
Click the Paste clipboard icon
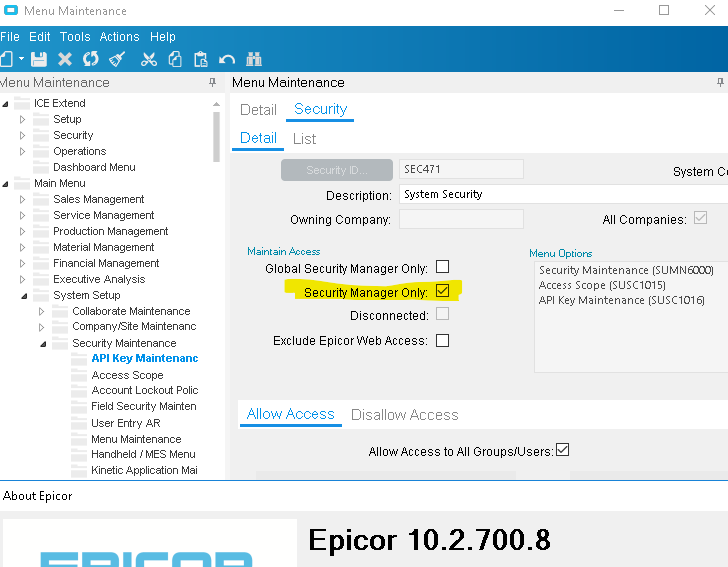pyautogui.click(x=201, y=59)
